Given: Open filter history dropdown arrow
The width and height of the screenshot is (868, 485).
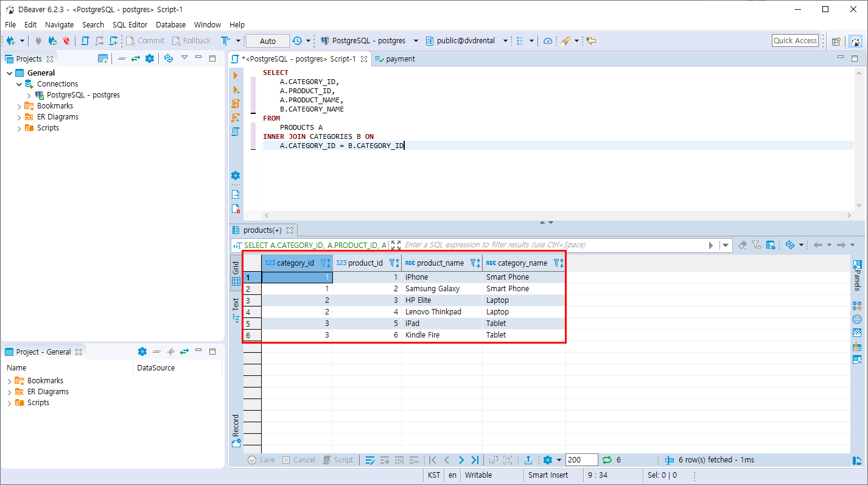Looking at the screenshot, I should [x=725, y=245].
